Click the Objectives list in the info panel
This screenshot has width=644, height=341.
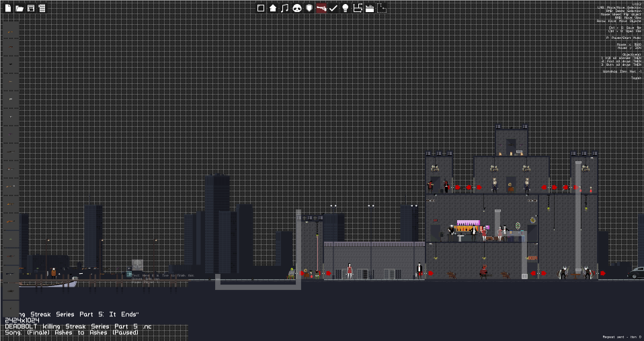tap(621, 60)
